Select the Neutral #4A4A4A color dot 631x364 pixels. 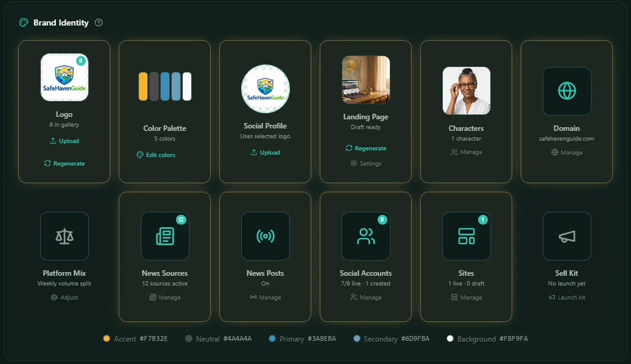(189, 338)
